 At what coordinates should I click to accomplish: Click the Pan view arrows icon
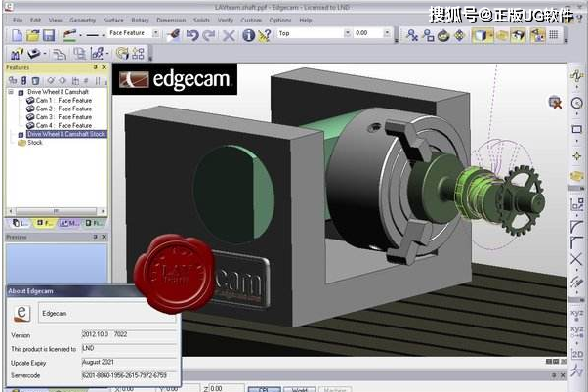pos(459,35)
